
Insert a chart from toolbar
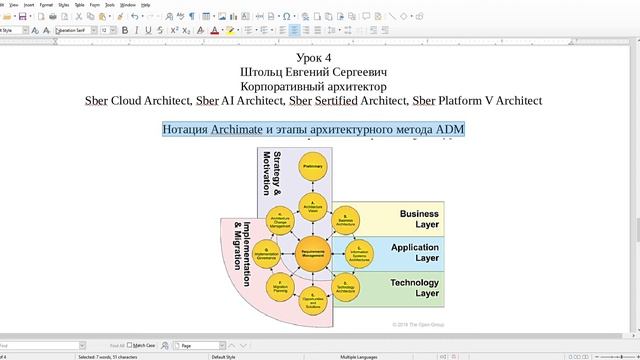[x=233, y=16]
